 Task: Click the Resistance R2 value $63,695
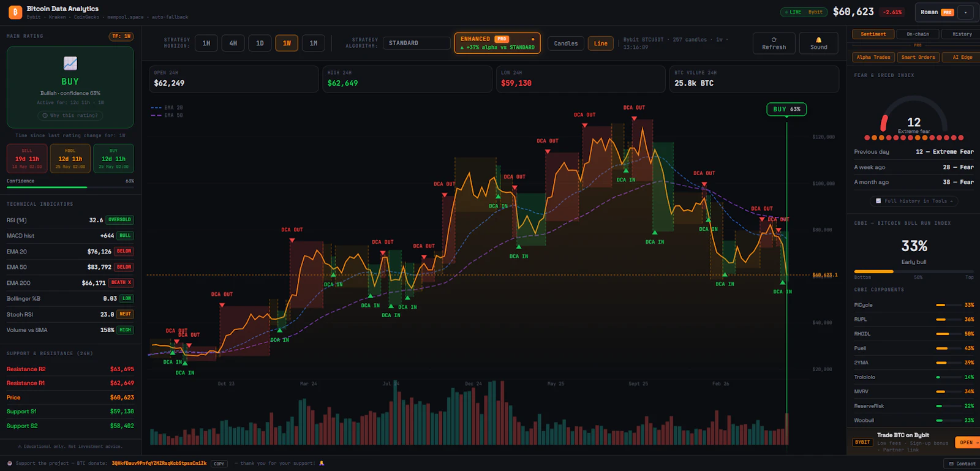point(122,369)
